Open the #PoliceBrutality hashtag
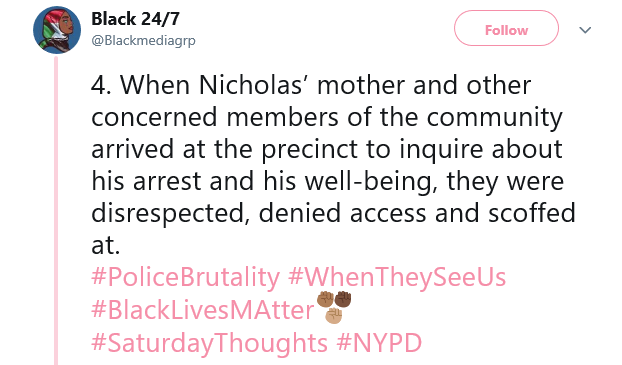622x365 pixels. (185, 277)
